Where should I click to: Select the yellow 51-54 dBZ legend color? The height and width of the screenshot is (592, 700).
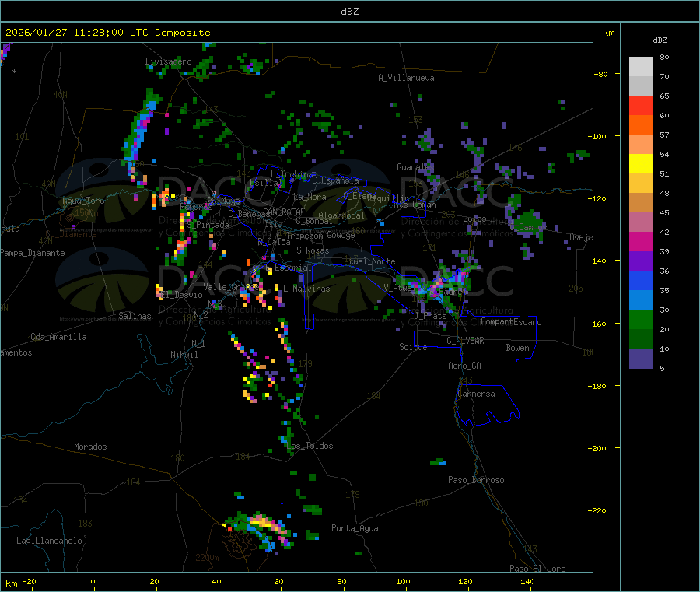click(x=641, y=164)
